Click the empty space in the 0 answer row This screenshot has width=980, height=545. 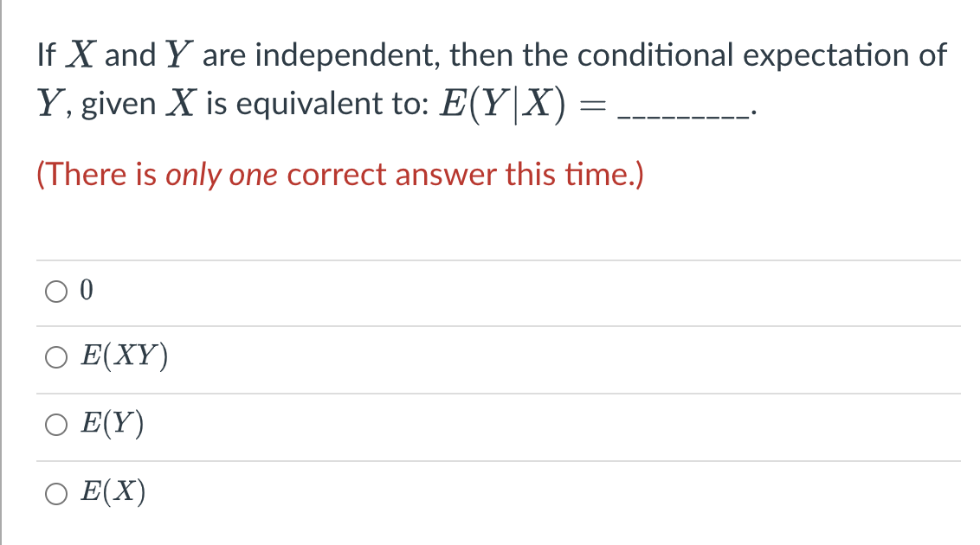pyautogui.click(x=526, y=293)
